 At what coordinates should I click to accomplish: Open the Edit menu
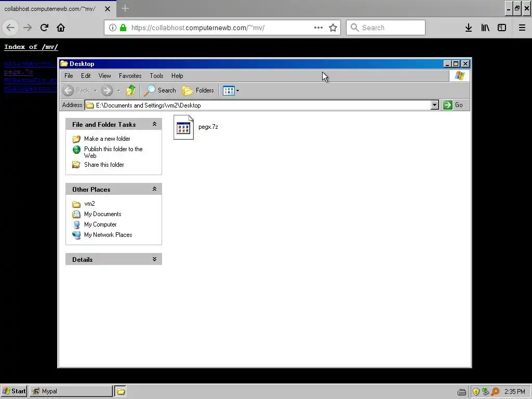(x=86, y=76)
